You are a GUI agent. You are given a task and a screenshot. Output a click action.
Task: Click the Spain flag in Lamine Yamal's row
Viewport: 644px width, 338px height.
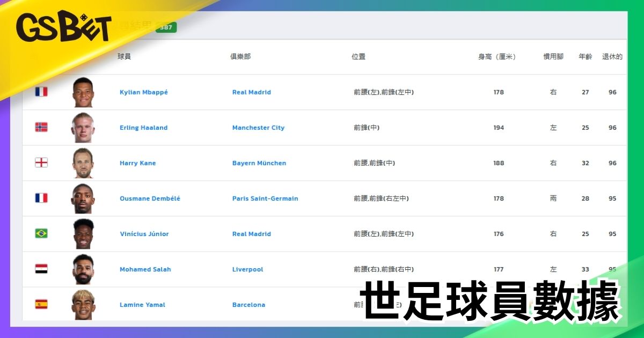pyautogui.click(x=41, y=304)
